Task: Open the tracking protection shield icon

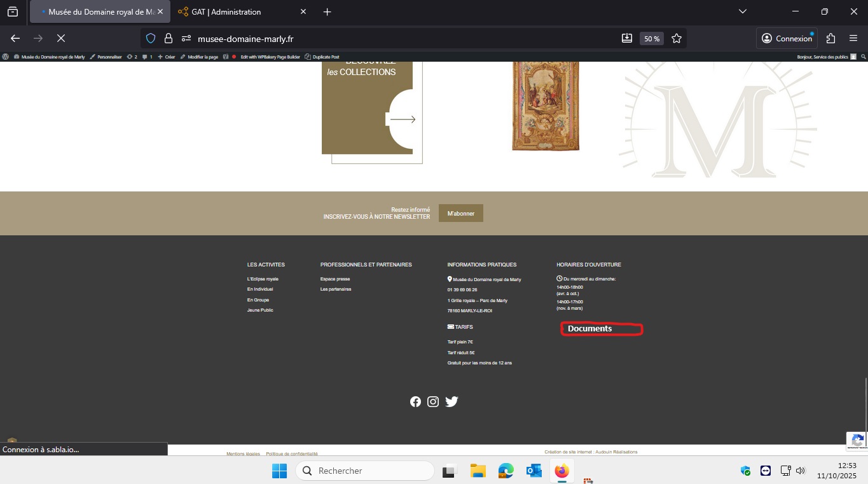Action: (151, 38)
